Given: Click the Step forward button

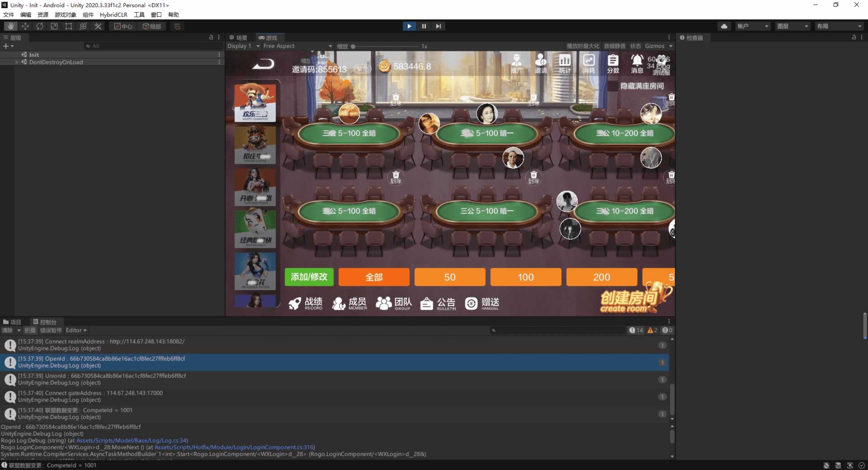Looking at the screenshot, I should tap(438, 26).
